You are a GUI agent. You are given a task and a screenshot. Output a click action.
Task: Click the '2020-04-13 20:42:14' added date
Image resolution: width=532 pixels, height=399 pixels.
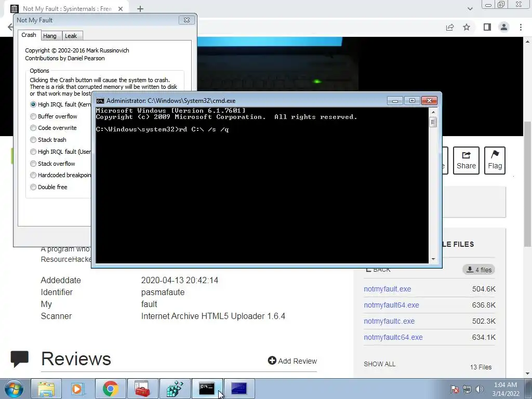click(x=179, y=280)
